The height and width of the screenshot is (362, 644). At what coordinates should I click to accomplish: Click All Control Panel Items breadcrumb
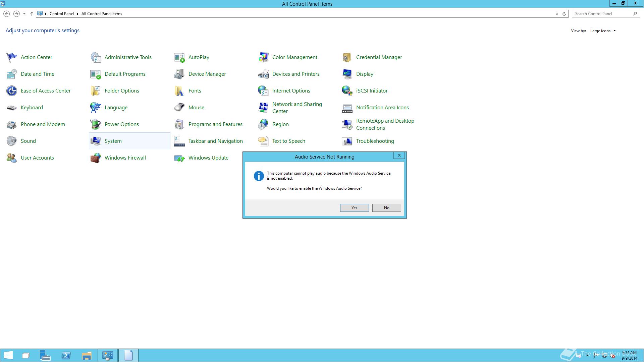102,14
